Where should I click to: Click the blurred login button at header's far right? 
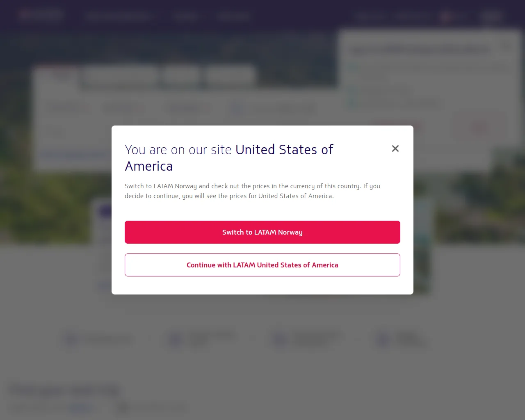coord(491,16)
